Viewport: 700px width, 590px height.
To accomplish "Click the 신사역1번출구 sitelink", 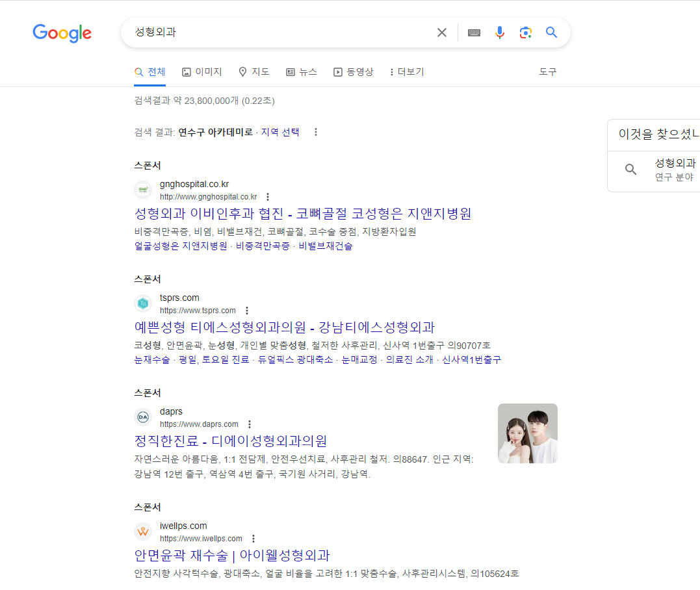I will (x=471, y=360).
